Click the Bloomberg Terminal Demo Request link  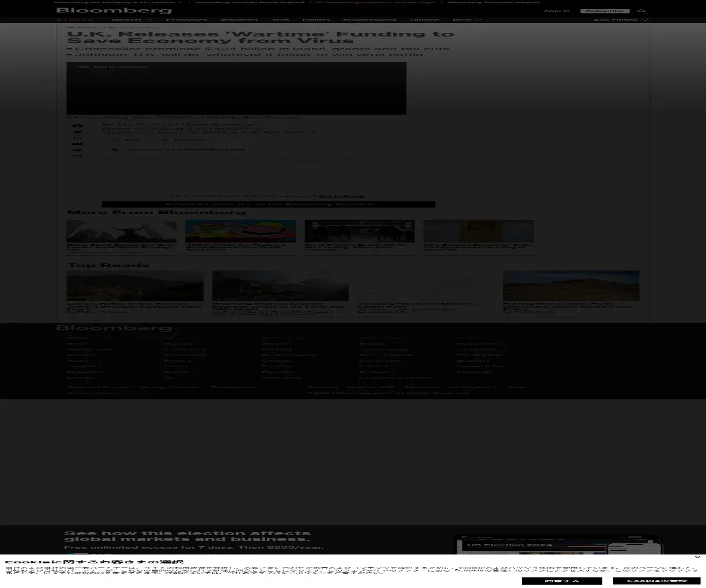(x=250, y=2)
